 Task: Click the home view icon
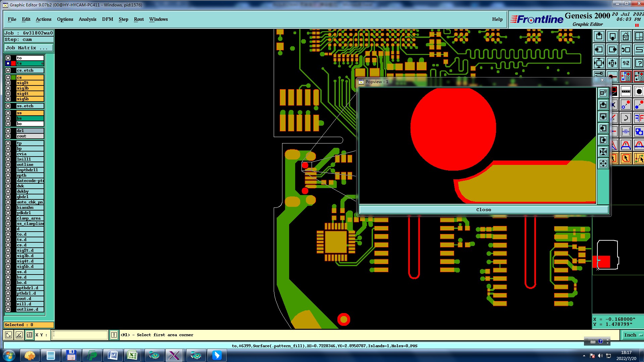(626, 36)
